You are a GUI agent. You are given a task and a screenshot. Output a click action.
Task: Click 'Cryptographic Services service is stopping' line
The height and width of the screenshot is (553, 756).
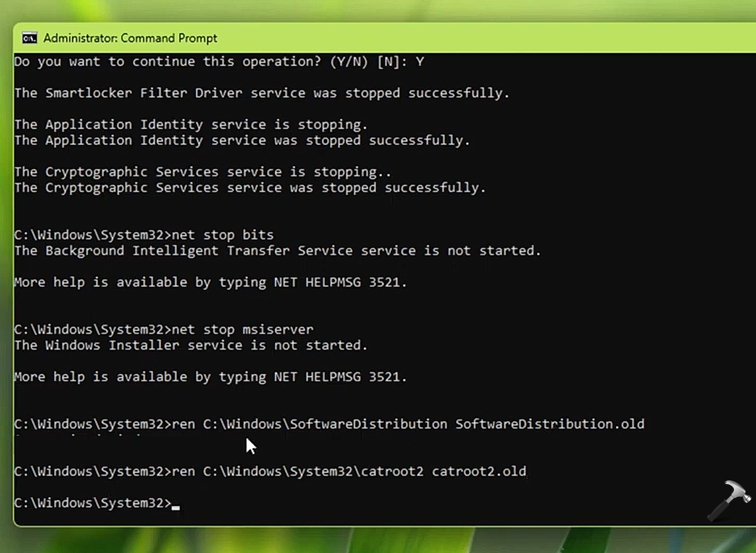[x=203, y=172]
